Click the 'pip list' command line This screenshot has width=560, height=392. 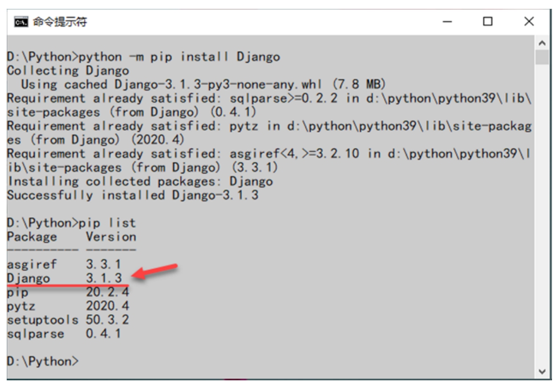(x=72, y=223)
